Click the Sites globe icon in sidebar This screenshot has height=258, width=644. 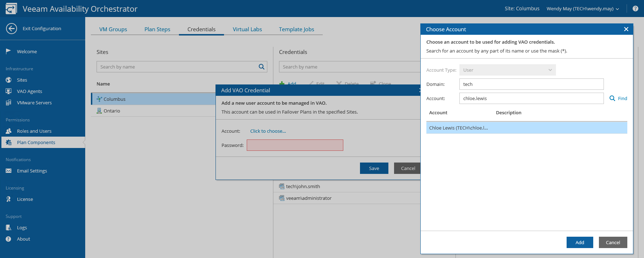[x=9, y=80]
